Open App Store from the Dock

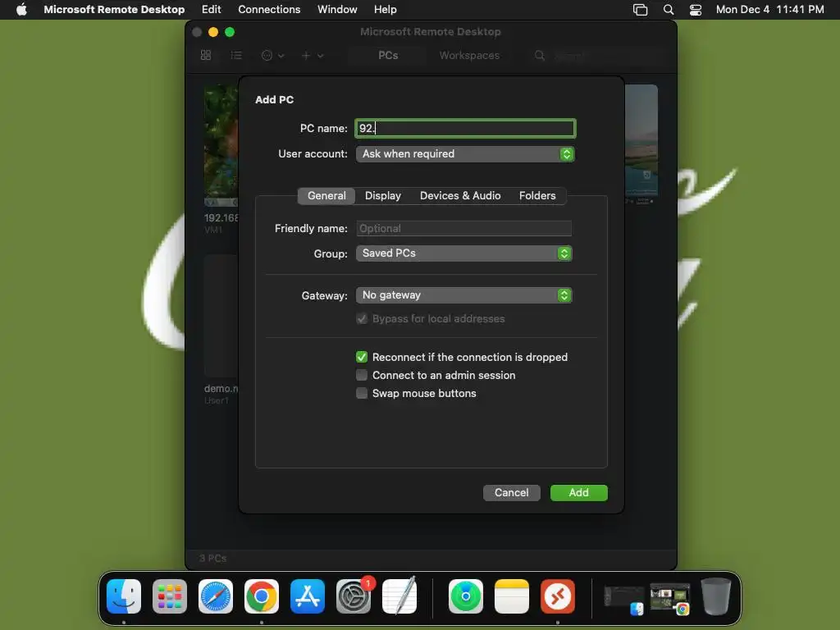pyautogui.click(x=308, y=596)
